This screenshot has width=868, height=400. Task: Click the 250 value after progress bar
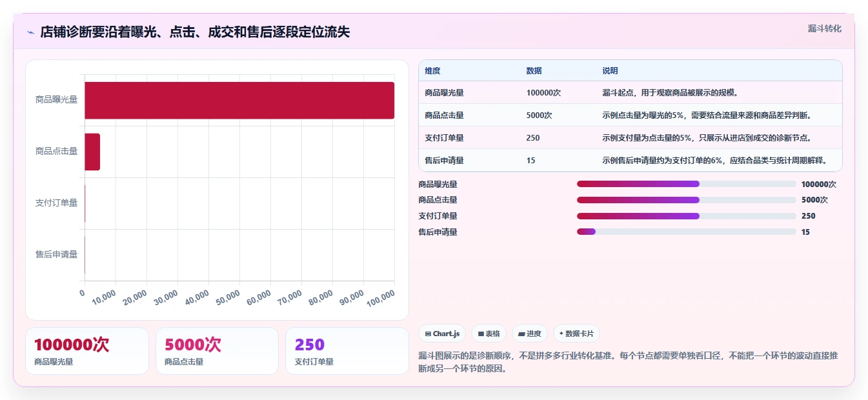click(809, 216)
